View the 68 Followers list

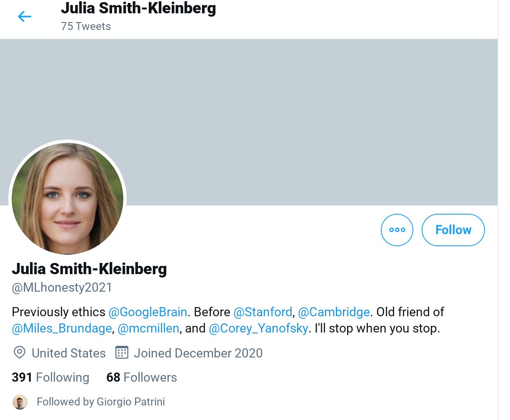[142, 377]
